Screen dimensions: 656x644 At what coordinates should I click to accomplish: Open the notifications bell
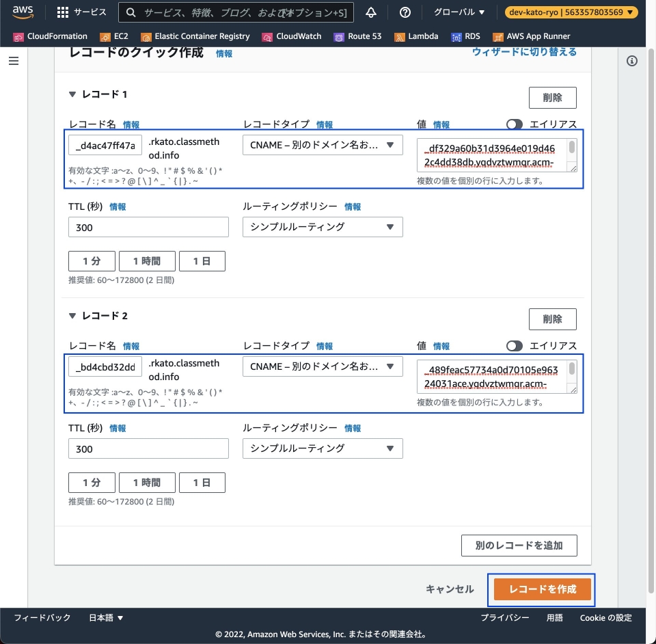tap(371, 12)
